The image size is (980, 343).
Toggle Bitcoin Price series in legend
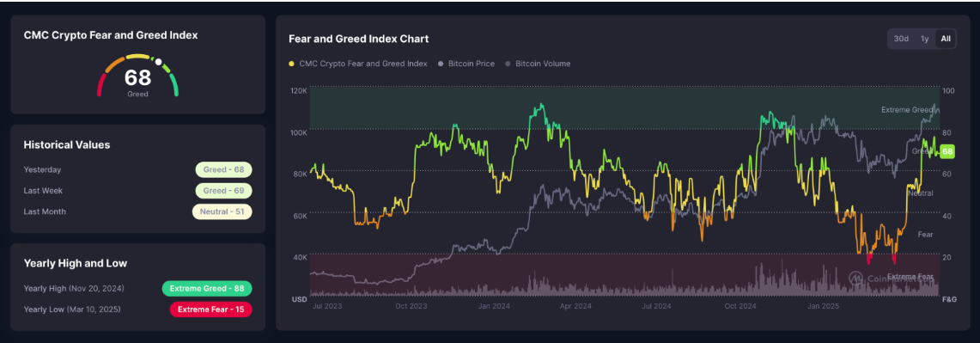[466, 64]
